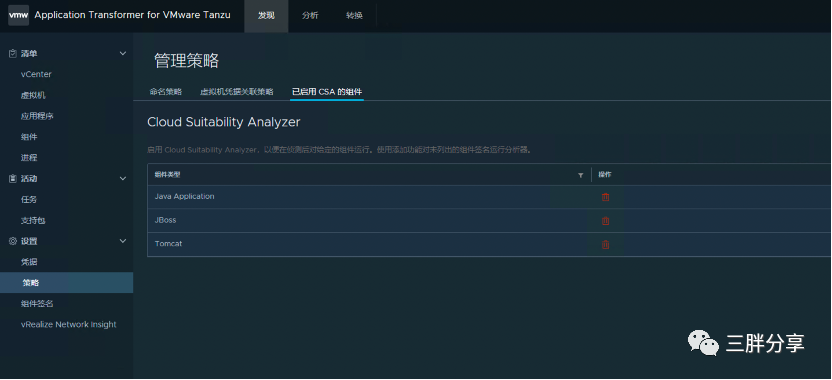The width and height of the screenshot is (832, 380).
Task: Click the trash icon for JBoss
Action: pos(605,221)
